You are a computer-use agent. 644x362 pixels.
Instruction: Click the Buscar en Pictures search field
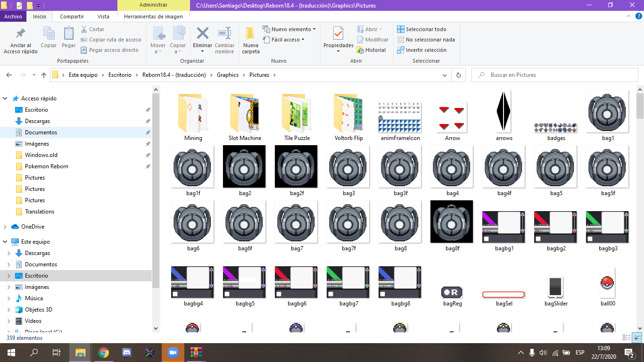[x=554, y=75]
